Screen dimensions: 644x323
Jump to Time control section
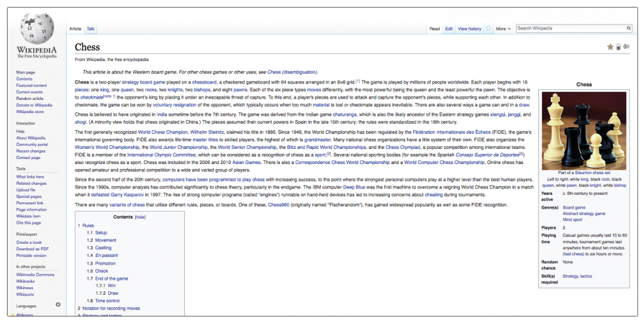tap(108, 301)
